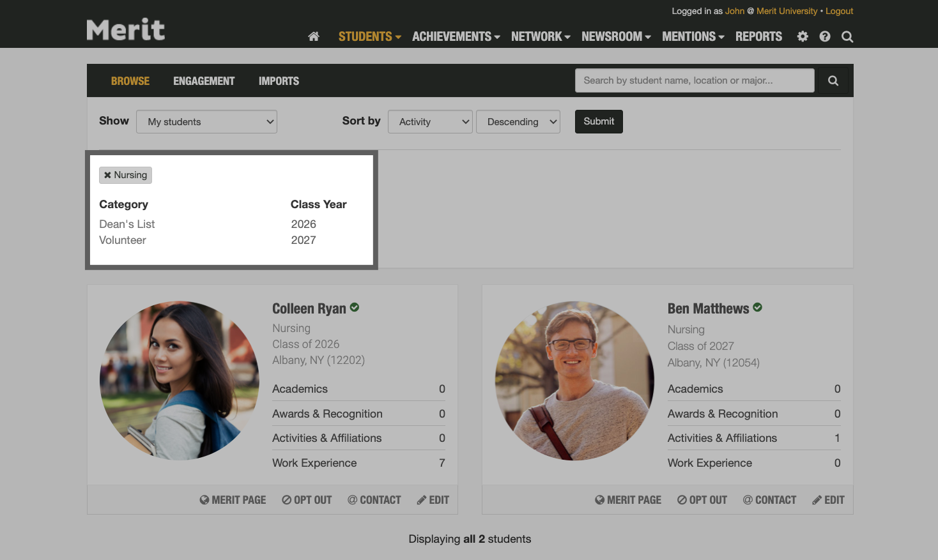Click the magnifier icon in top navigation
Viewport: 938px width, 560px height.
(847, 36)
